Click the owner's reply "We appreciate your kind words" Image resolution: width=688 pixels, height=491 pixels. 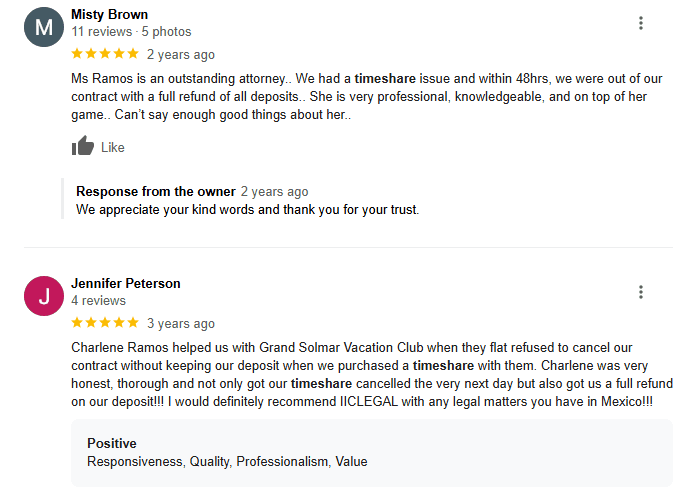(x=247, y=210)
